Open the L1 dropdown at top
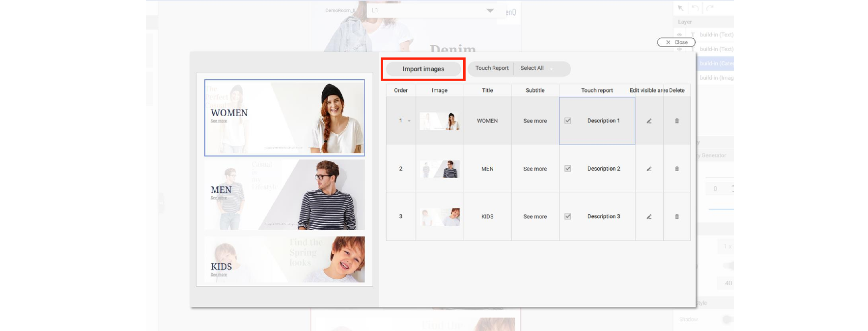The height and width of the screenshot is (331, 868). pos(490,10)
